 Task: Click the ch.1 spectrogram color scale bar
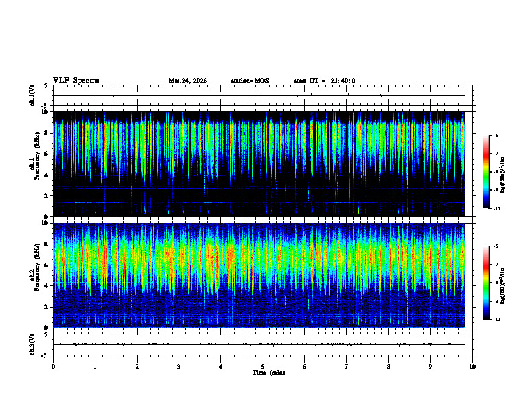486,172
